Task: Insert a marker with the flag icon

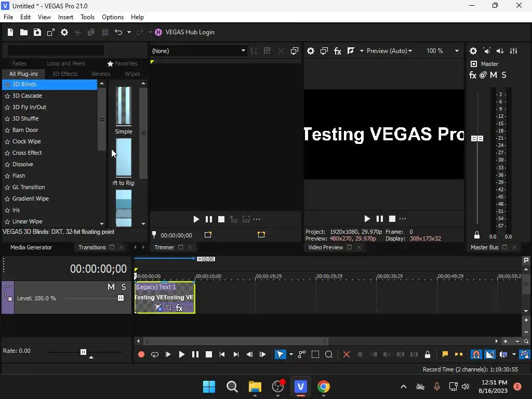Action: [445, 354]
